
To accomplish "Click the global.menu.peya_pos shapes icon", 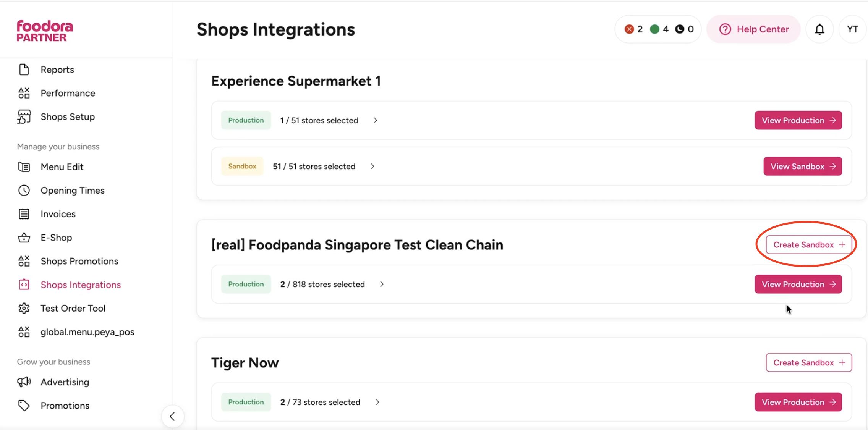I will pyautogui.click(x=24, y=332).
